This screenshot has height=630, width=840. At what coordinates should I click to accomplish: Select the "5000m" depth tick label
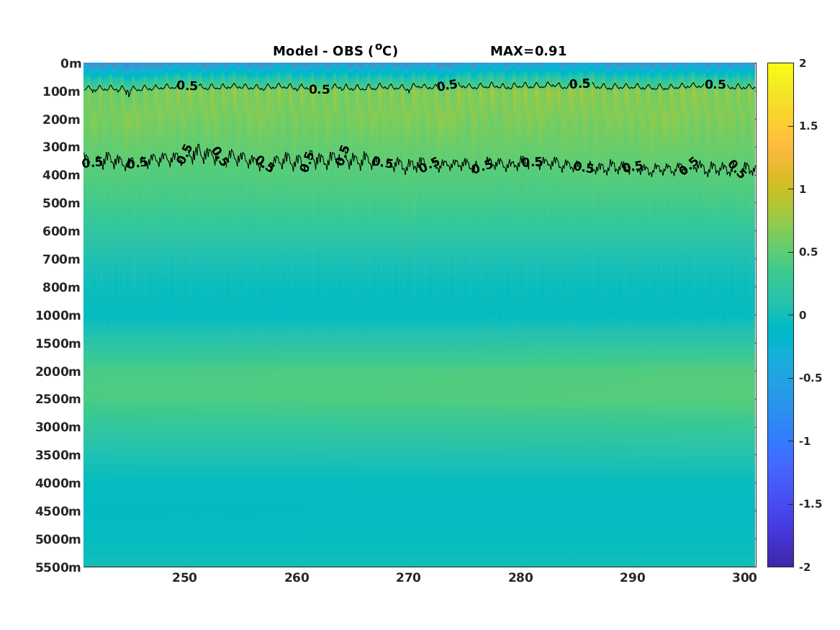[x=58, y=539]
